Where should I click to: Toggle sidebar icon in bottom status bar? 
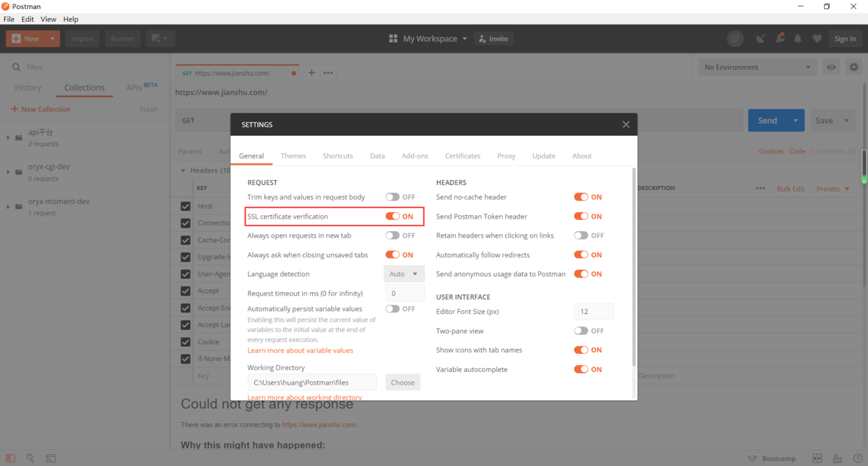(x=10, y=458)
